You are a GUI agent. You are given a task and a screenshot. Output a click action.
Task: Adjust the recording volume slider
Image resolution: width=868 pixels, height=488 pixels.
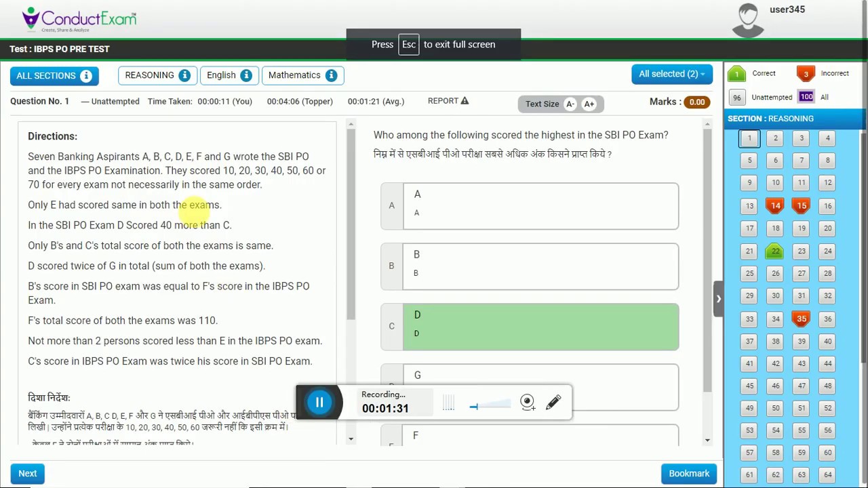click(x=490, y=406)
